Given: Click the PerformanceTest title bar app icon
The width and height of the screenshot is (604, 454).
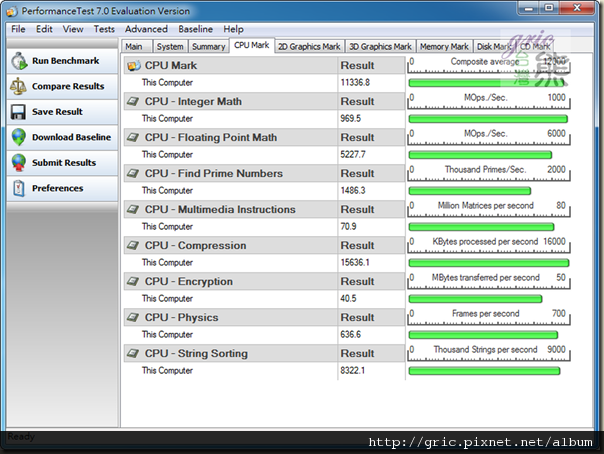Looking at the screenshot, I should tap(12, 11).
